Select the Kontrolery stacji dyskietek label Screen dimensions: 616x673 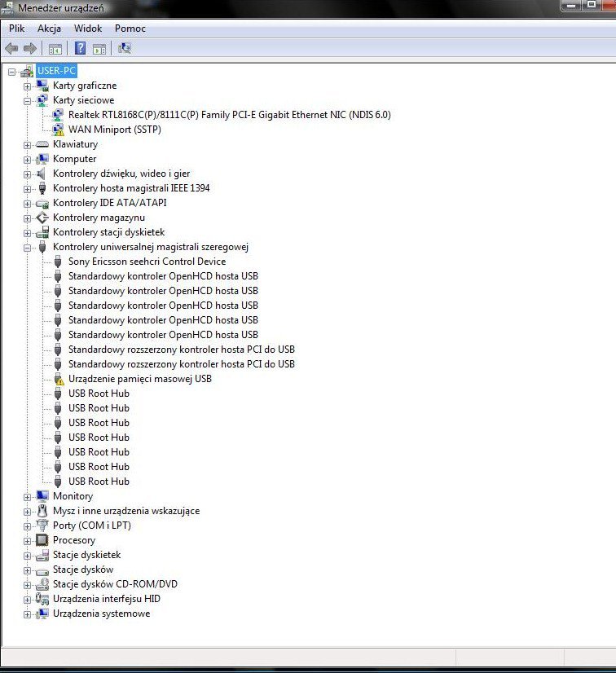(x=109, y=232)
